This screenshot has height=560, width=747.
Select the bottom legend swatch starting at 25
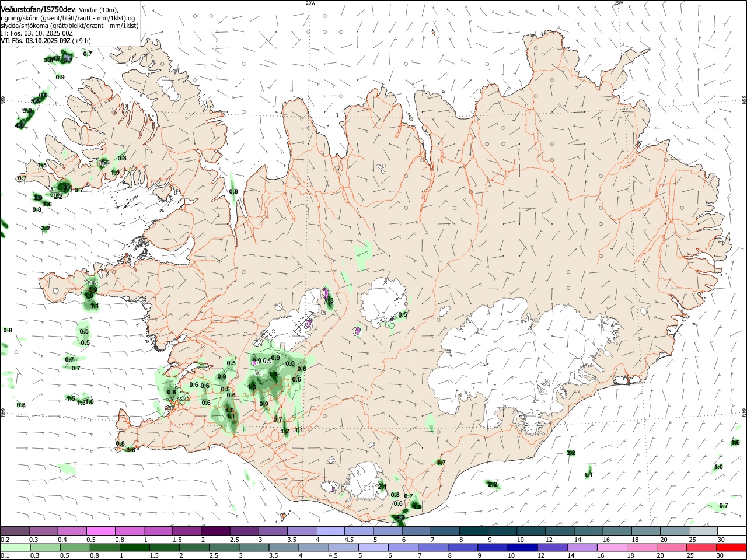click(701, 547)
